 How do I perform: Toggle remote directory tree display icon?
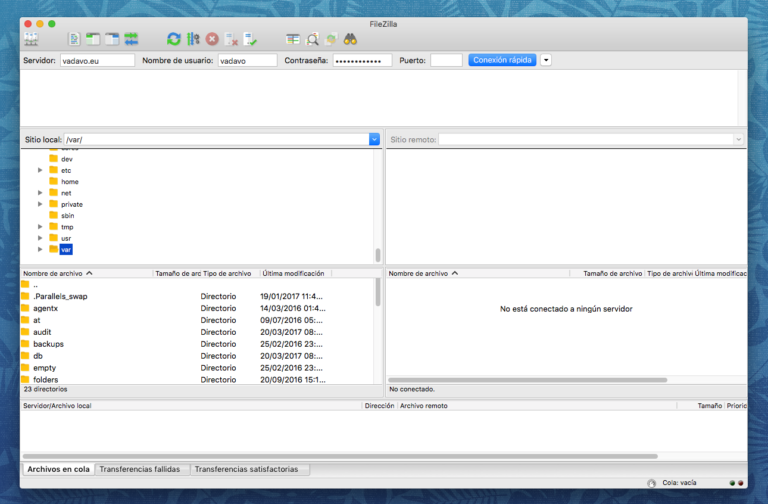(x=112, y=39)
